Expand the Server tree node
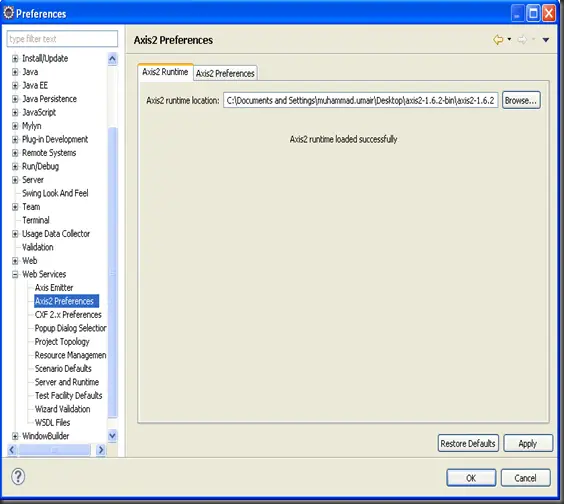This screenshot has height=504, width=564. [15, 180]
